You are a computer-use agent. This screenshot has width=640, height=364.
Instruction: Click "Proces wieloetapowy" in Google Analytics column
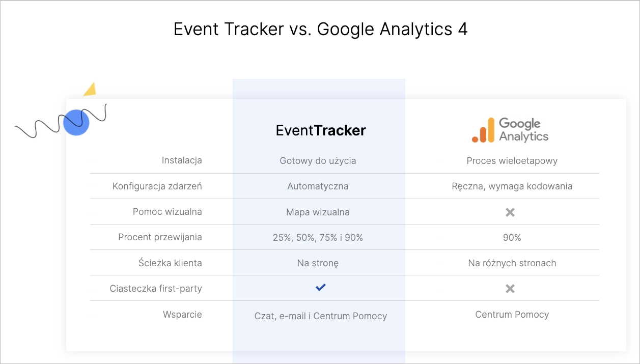tap(512, 161)
